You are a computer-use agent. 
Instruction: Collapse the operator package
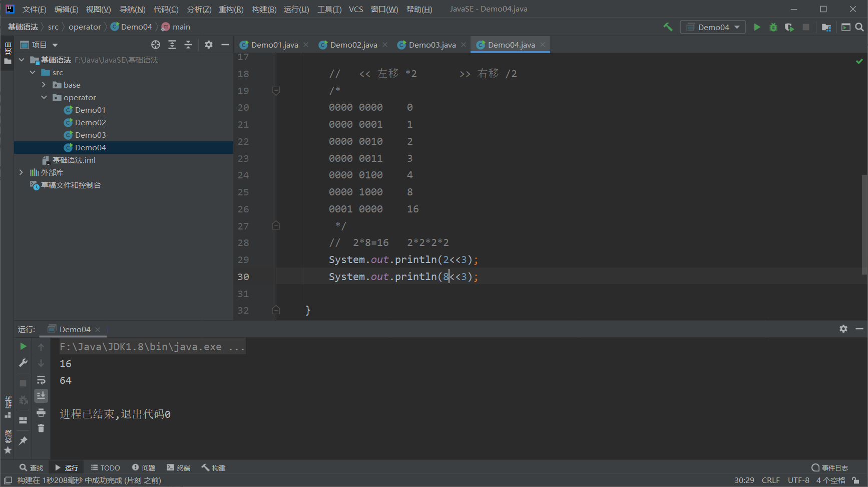(x=44, y=97)
